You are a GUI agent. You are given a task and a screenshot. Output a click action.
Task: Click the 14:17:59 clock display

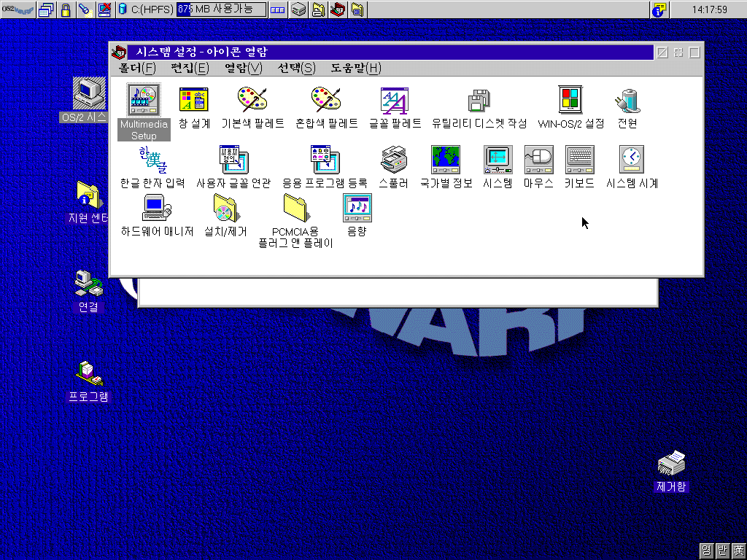[709, 9]
